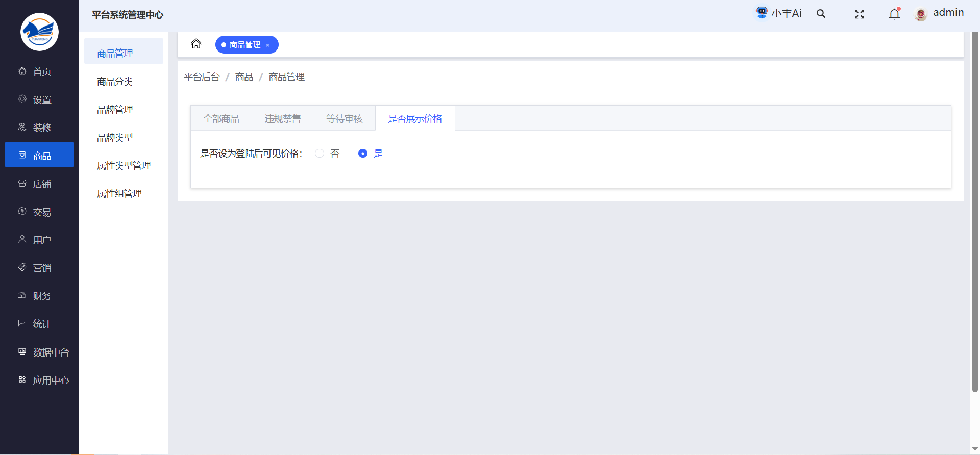Viewport: 980px width, 455px height.
Task: Open 属性组管理 submenu item
Action: (x=119, y=194)
